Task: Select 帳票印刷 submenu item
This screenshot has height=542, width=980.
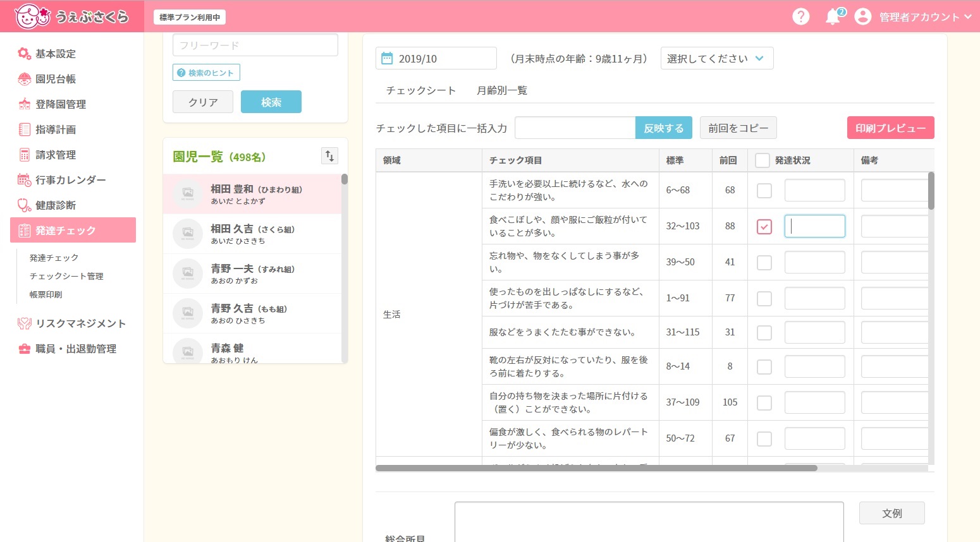Action: coord(46,294)
